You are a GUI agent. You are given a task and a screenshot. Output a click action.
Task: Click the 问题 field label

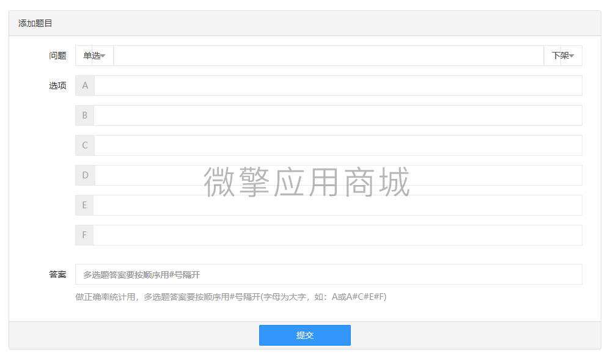point(57,56)
